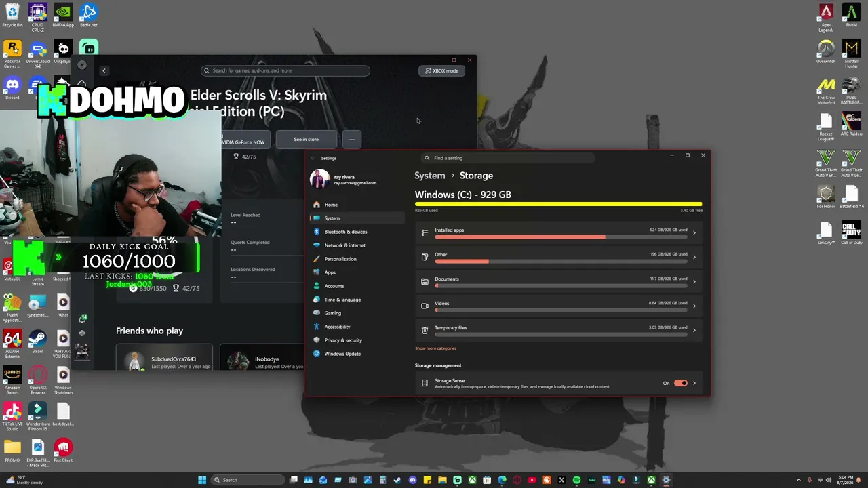Open Personalization settings page
Image resolution: width=868 pixels, height=488 pixels.
point(357,259)
